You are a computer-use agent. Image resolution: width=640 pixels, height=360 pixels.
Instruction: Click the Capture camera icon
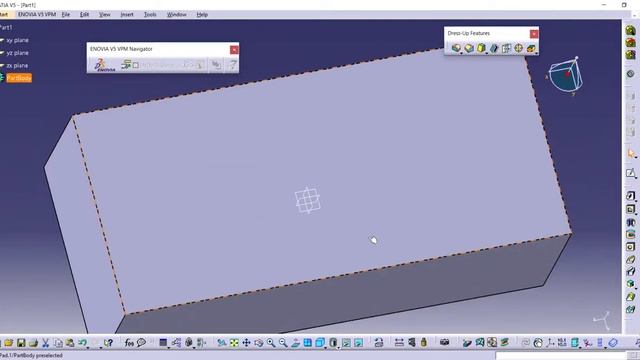[x=444, y=343]
